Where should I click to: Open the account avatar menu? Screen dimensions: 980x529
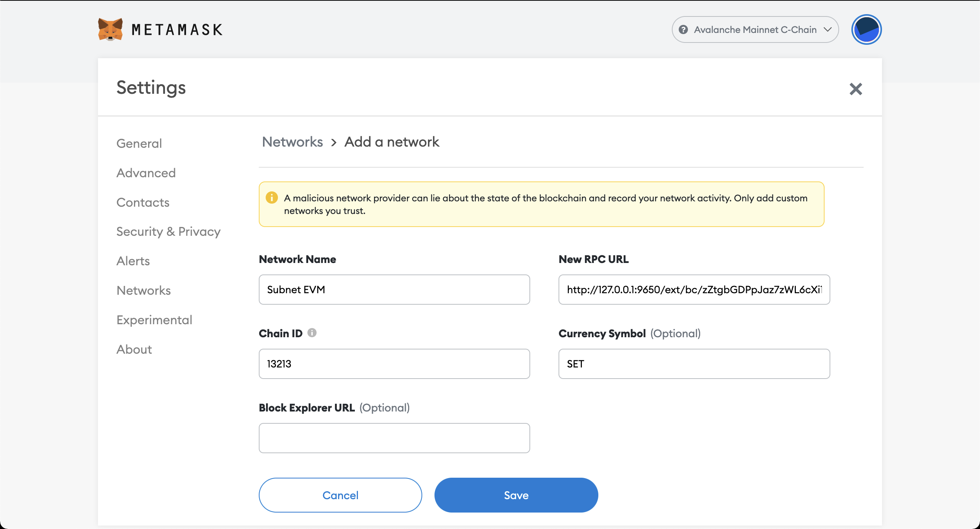click(x=866, y=29)
